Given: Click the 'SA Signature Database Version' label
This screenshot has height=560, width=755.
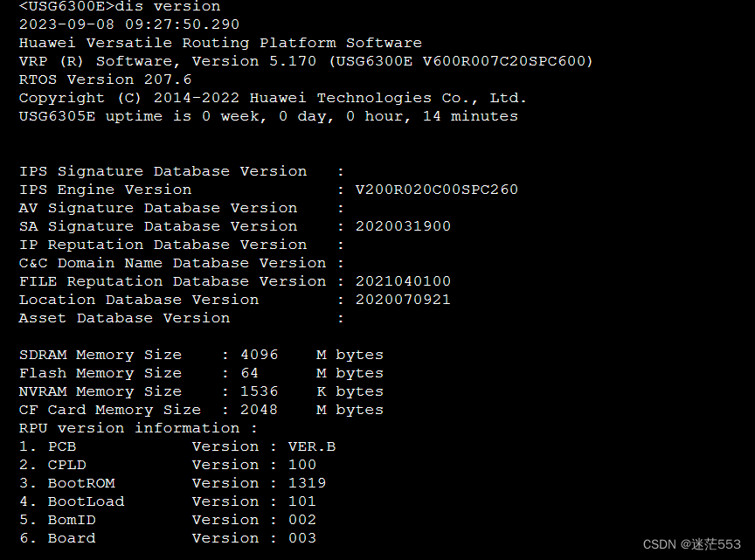Looking at the screenshot, I should (x=158, y=226).
